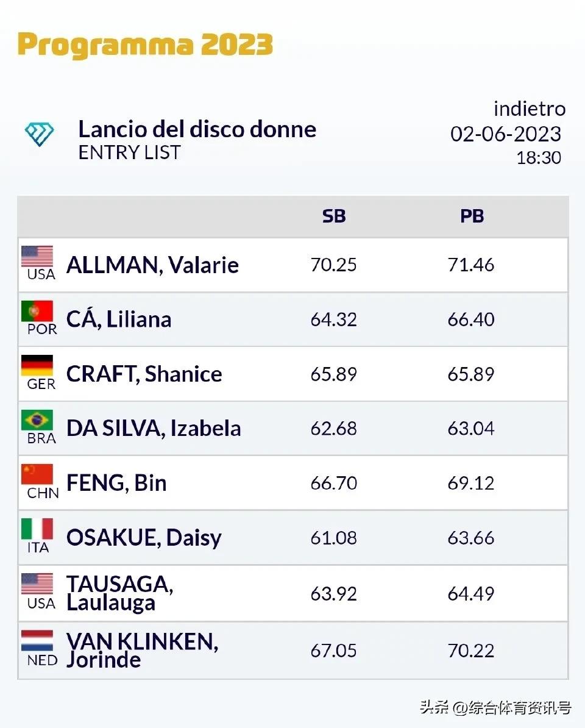This screenshot has width=585, height=728.
Task: Click Allman's 71.46 personal best value
Action: (x=471, y=265)
